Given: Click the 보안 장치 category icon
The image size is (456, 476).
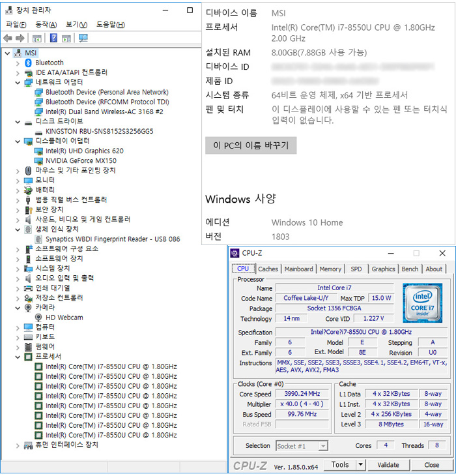Looking at the screenshot, I should (28, 210).
